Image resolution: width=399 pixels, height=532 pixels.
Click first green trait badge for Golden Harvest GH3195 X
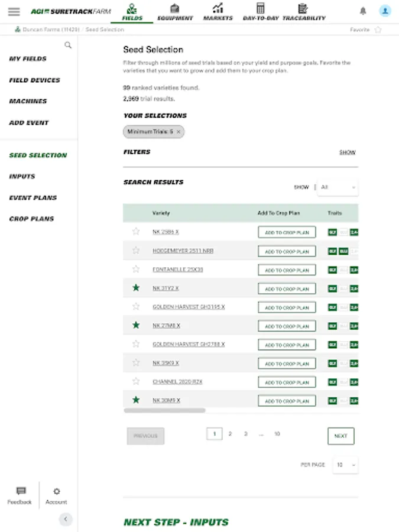click(332, 307)
